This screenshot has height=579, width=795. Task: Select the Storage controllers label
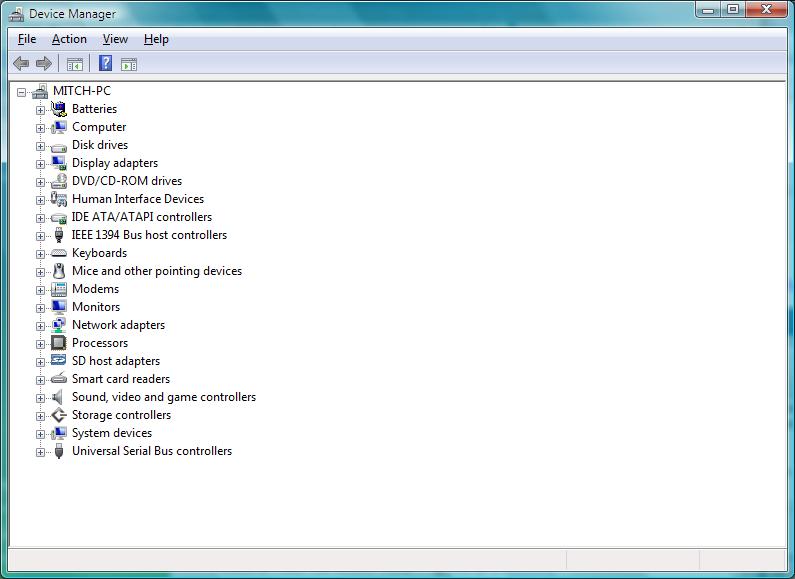(x=121, y=415)
